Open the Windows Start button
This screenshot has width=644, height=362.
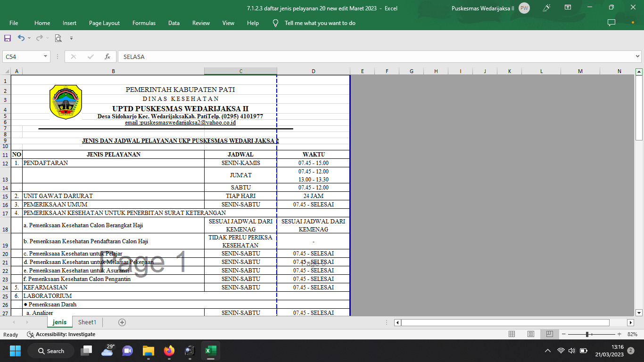pos(15,351)
